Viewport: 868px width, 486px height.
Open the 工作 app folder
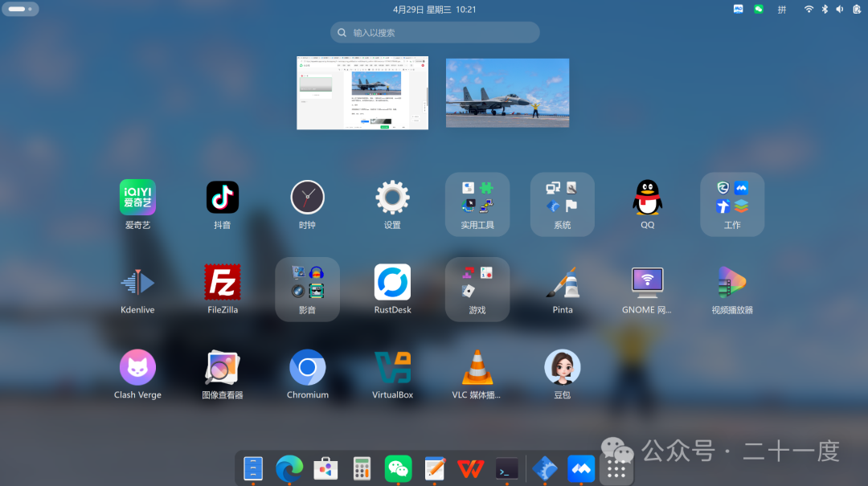[732, 204]
